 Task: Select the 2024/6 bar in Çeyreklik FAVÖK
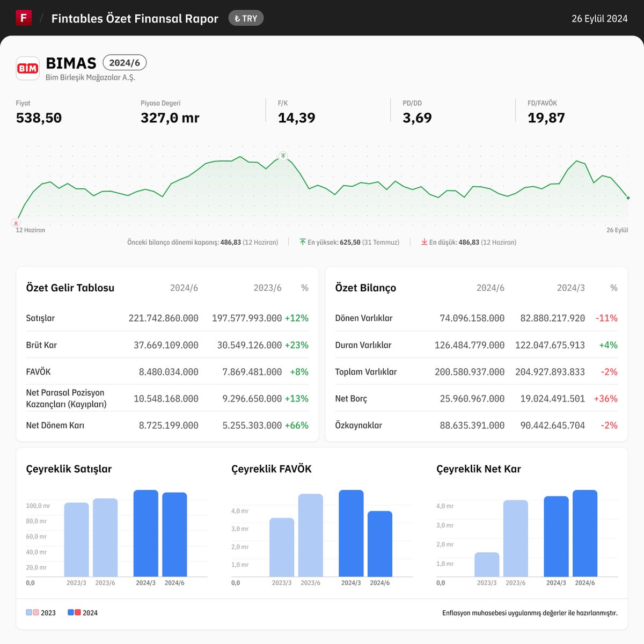pyautogui.click(x=380, y=544)
